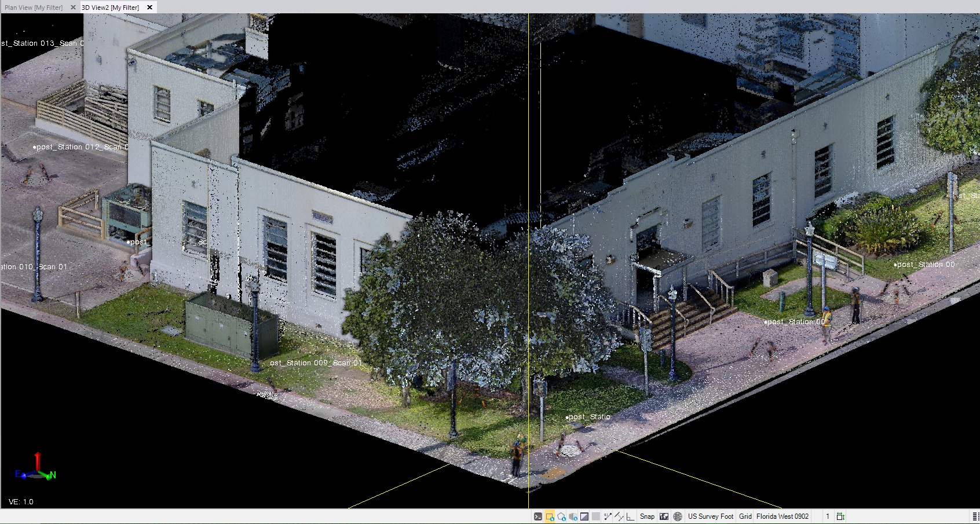Click the Snap button in status bar
Viewport: 980px width, 524px height.
647,516
